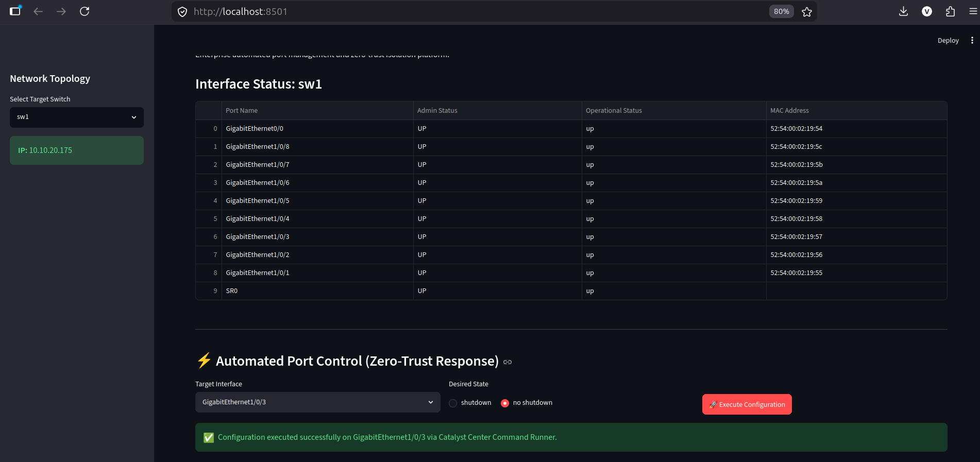The image size is (980, 462).
Task: Click the Network Topology sidebar heading
Action: coord(50,79)
